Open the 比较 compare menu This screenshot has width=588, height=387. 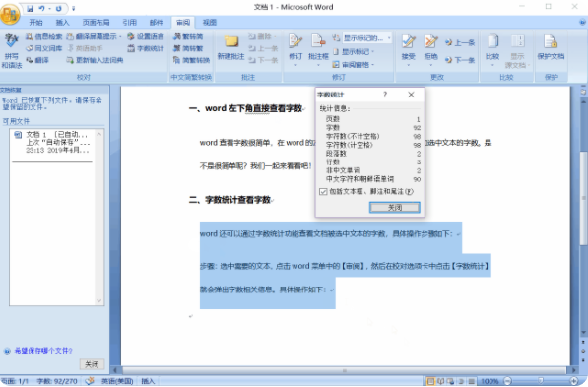click(492, 50)
